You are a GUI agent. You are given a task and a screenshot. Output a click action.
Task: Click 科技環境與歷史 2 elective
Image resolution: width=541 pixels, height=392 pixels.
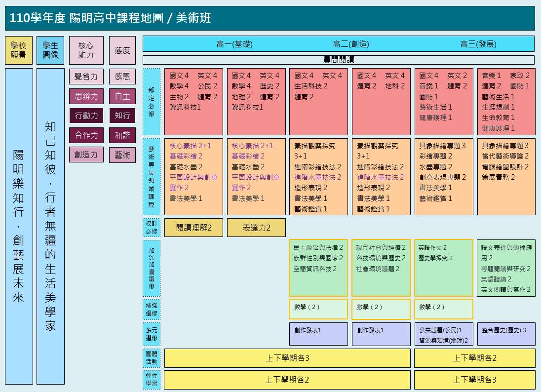pos(381,258)
